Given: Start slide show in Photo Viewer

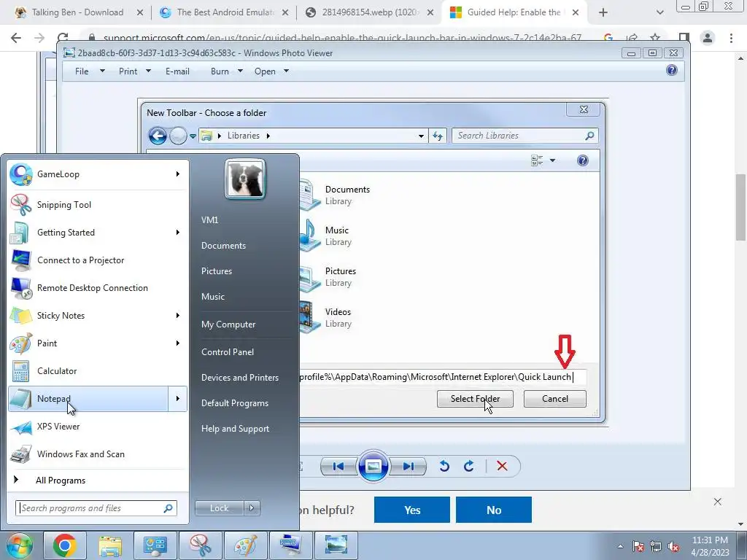Looking at the screenshot, I should (x=373, y=466).
